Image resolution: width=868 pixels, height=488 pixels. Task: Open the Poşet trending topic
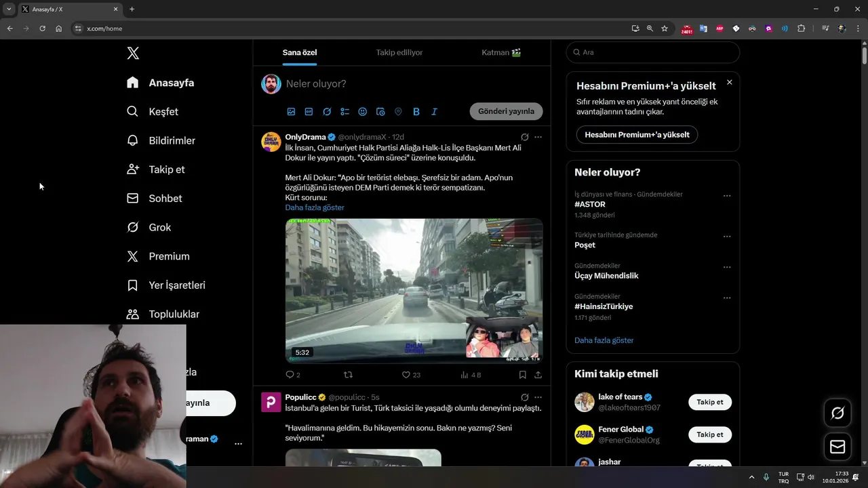[585, 245]
